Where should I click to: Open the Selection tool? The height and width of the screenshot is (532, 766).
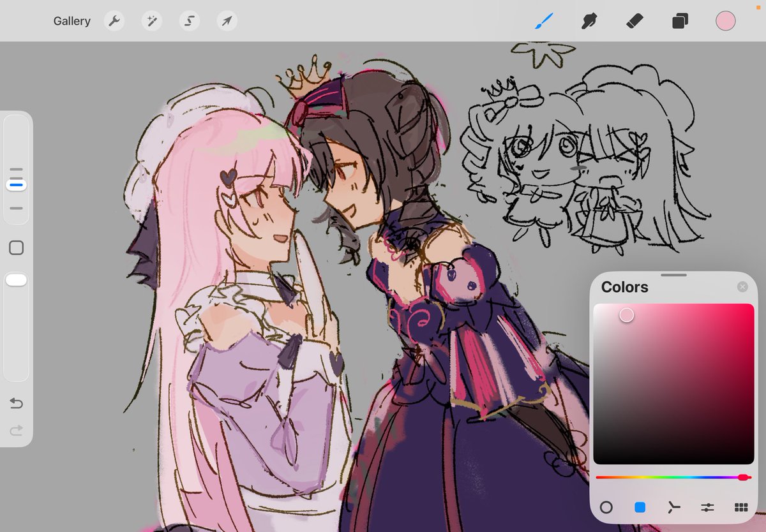coord(189,21)
